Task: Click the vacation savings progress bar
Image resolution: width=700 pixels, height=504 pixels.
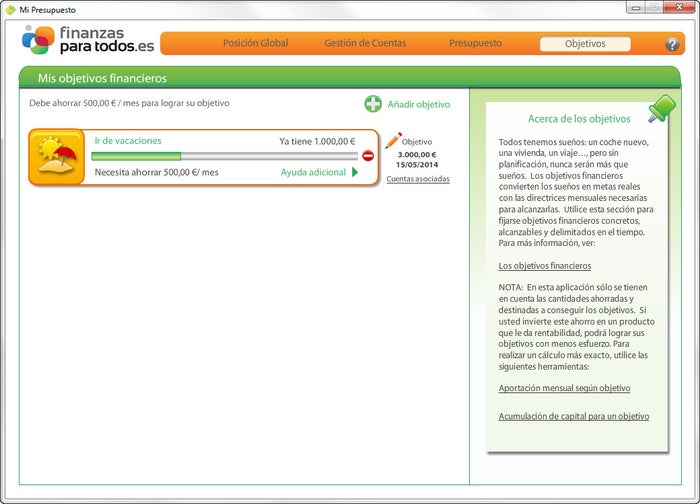Action: [x=225, y=156]
